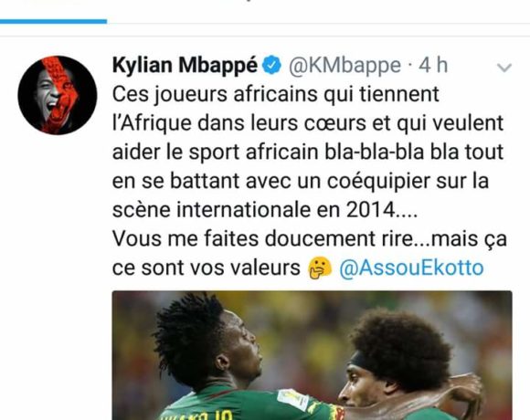
Task: Click the hand grabbing the neck in photo
Action: (463, 394)
